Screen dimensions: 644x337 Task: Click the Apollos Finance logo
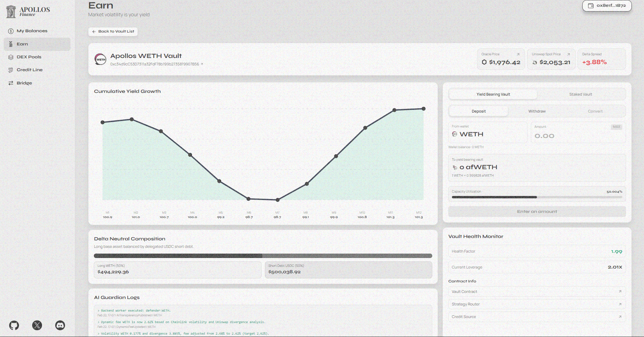28,12
